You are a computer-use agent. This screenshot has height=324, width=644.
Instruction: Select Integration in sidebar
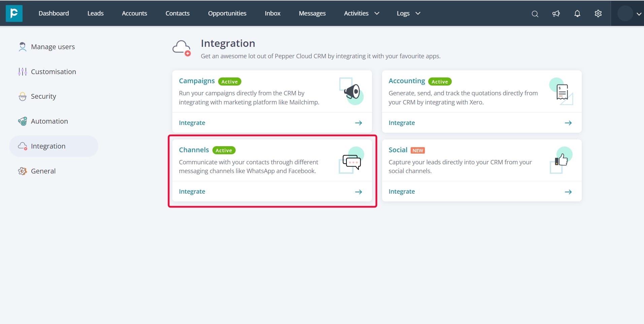[53, 146]
